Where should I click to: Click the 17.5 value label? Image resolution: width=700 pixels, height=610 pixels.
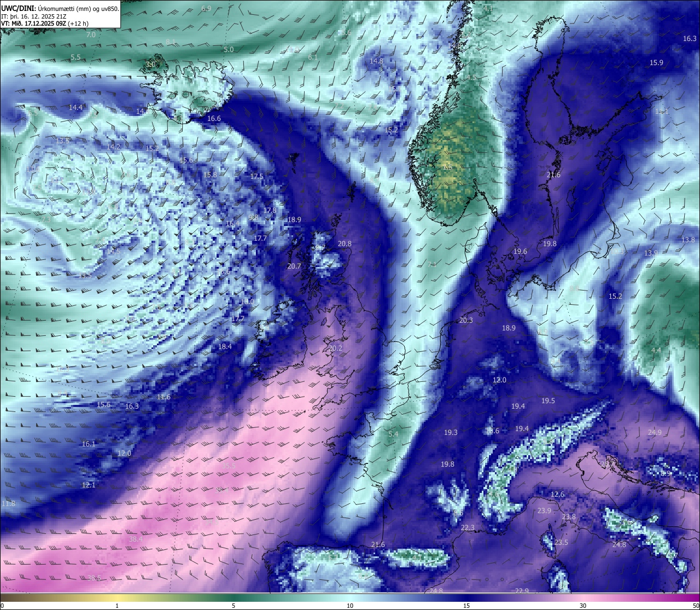pyautogui.click(x=256, y=177)
